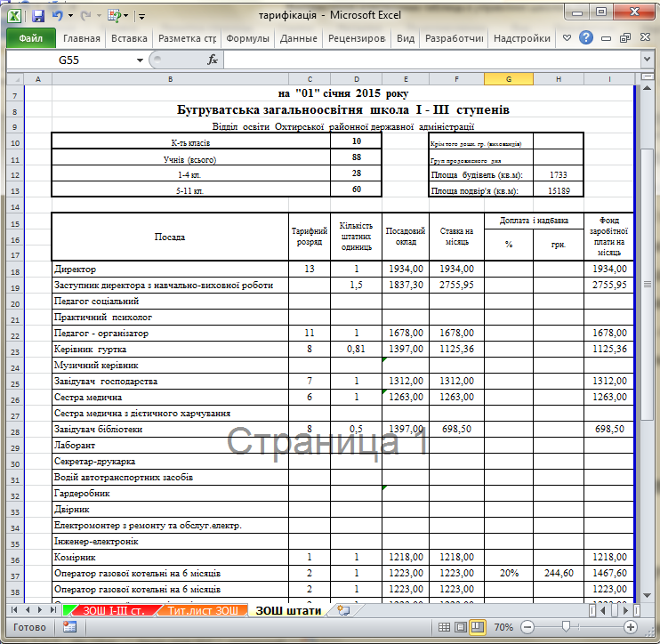
Task: Open the Файл menu button
Action: point(31,38)
